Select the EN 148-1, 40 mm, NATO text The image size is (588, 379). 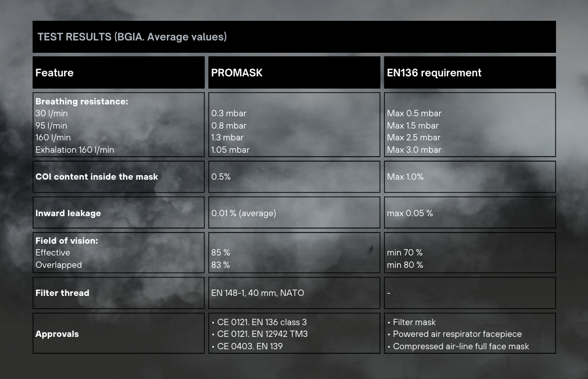point(257,293)
